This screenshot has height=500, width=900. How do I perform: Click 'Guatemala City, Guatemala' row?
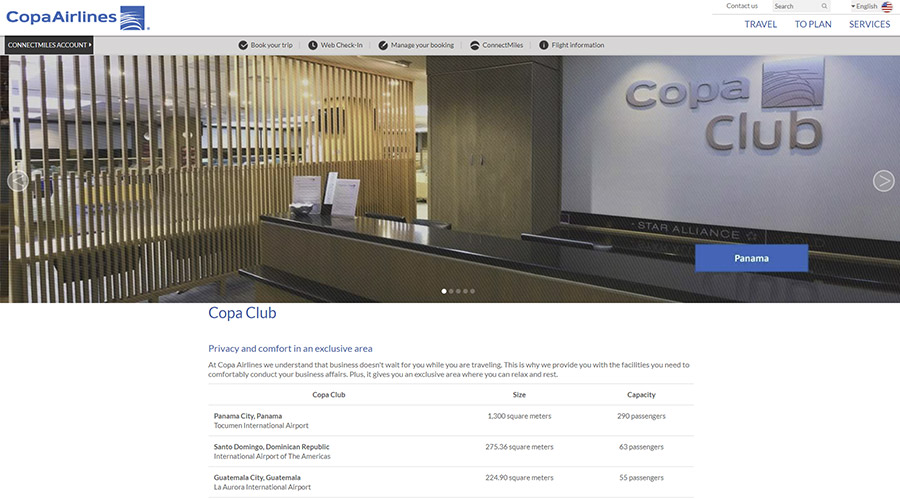tap(451, 482)
